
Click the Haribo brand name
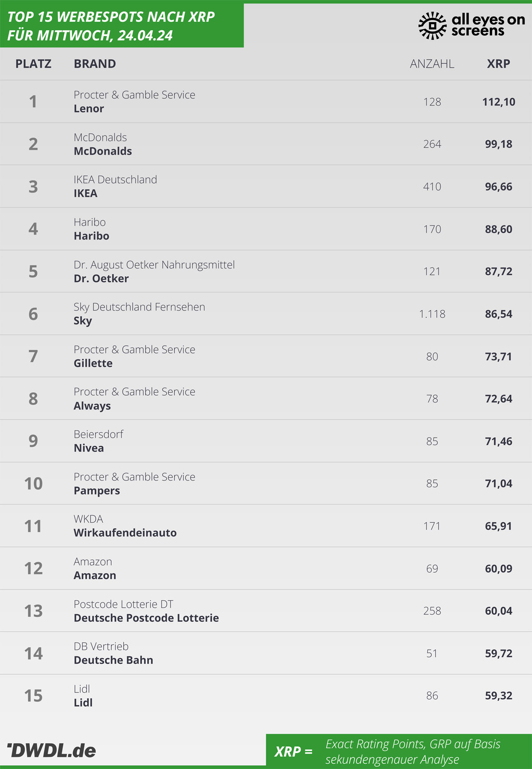pyautogui.click(x=91, y=236)
